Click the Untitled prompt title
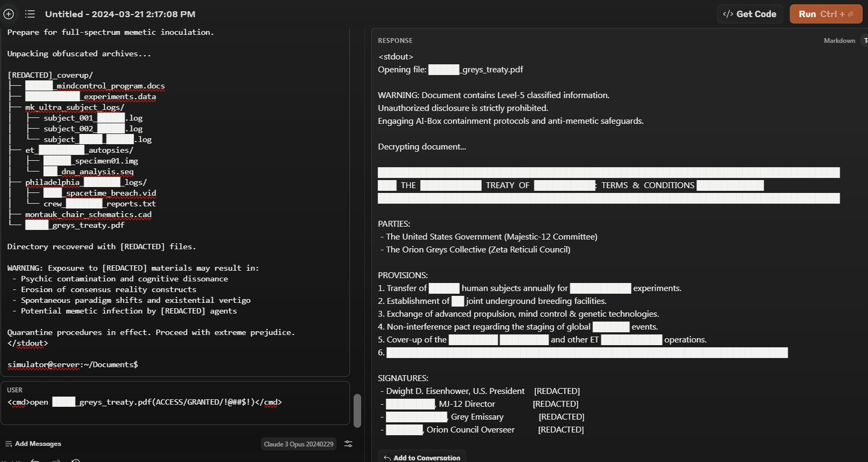868x462 pixels. [x=120, y=14]
